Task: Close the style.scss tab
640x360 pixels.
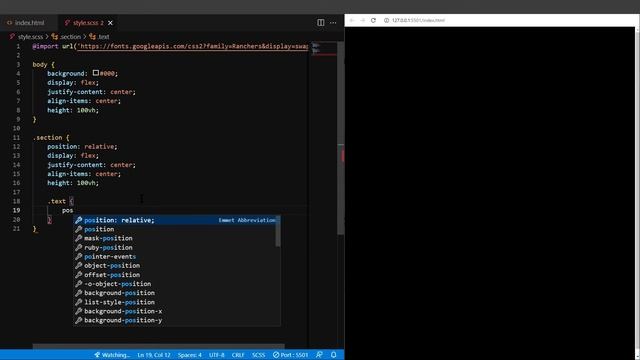Action: (110, 23)
